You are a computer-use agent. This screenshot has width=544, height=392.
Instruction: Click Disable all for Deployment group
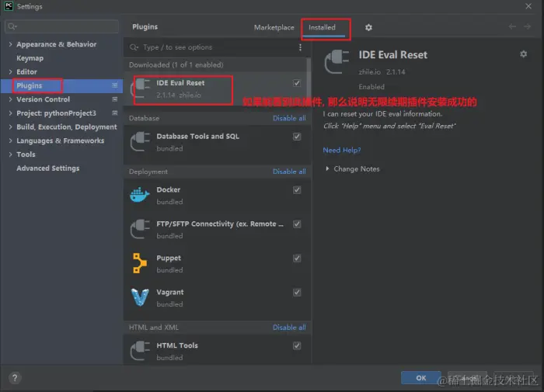[289, 172]
